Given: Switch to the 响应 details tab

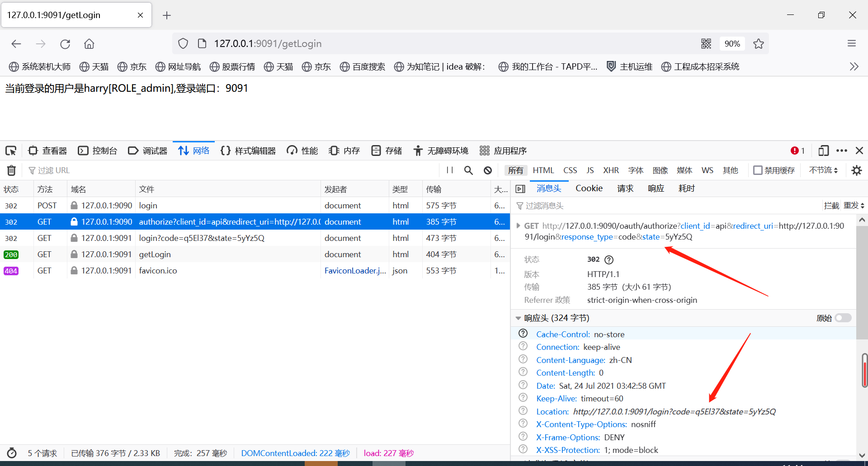Looking at the screenshot, I should pyautogui.click(x=656, y=188).
